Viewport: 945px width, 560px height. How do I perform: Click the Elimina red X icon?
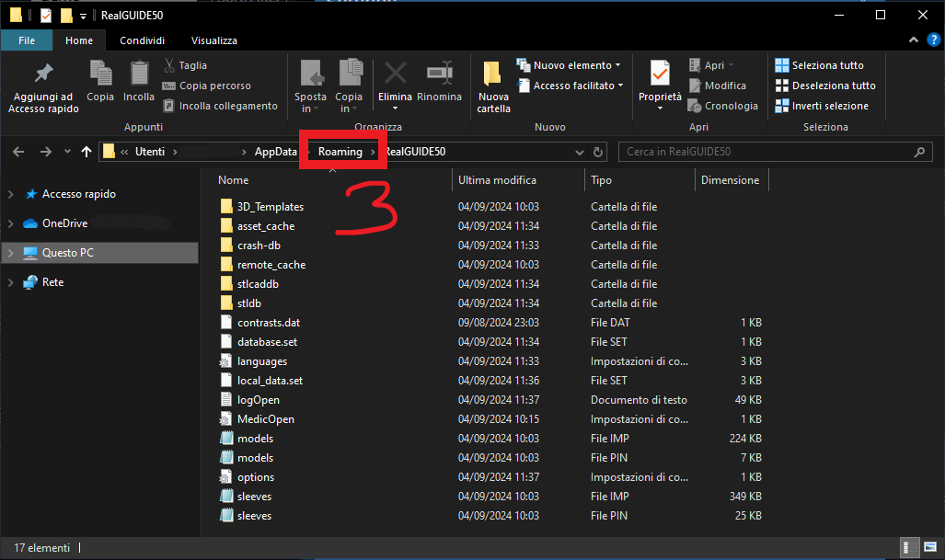point(396,74)
